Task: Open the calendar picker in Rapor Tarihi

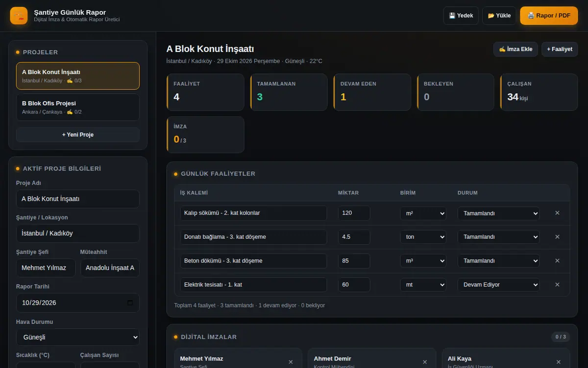Action: [130, 303]
